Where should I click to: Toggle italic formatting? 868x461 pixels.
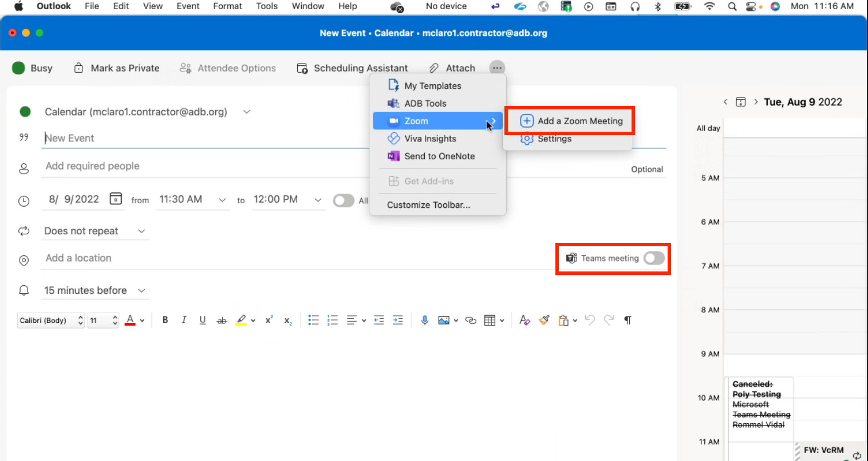184,320
